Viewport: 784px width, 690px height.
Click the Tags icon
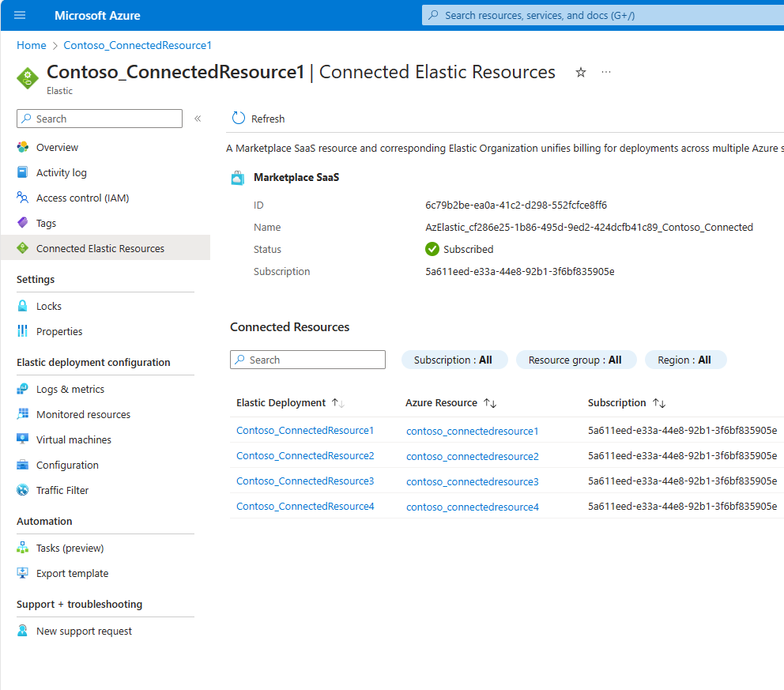pyautogui.click(x=22, y=223)
